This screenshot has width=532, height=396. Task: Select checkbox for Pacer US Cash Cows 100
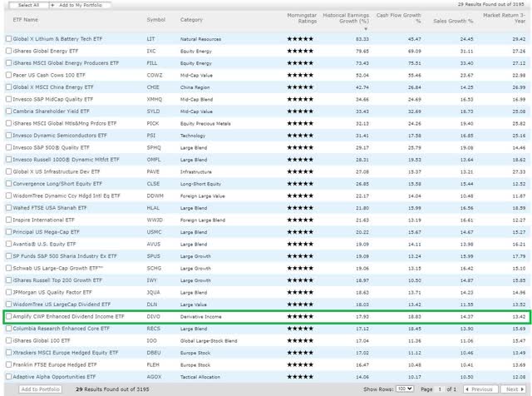point(9,75)
